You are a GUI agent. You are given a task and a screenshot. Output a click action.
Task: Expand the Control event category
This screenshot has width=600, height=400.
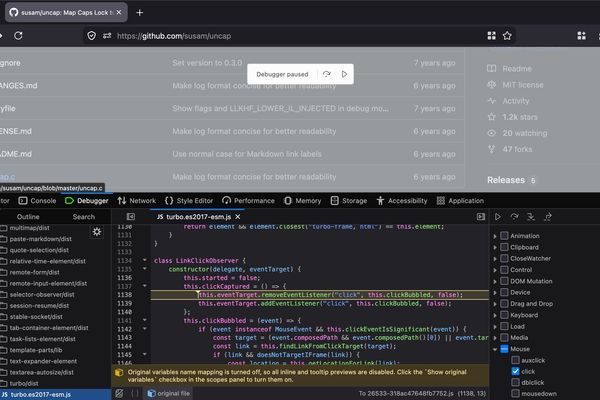point(495,270)
